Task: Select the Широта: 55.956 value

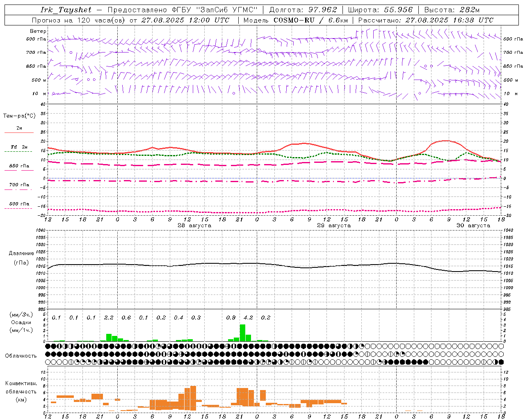Action: pyautogui.click(x=381, y=10)
